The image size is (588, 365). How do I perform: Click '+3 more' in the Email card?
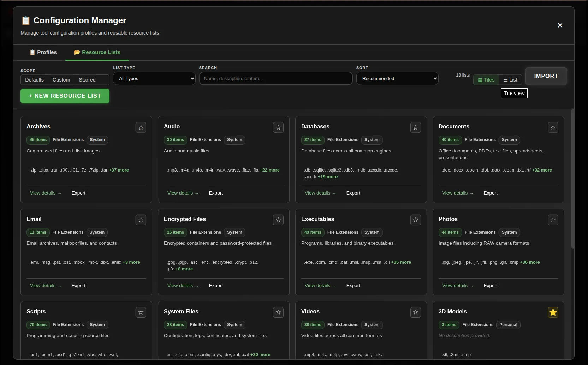click(131, 262)
